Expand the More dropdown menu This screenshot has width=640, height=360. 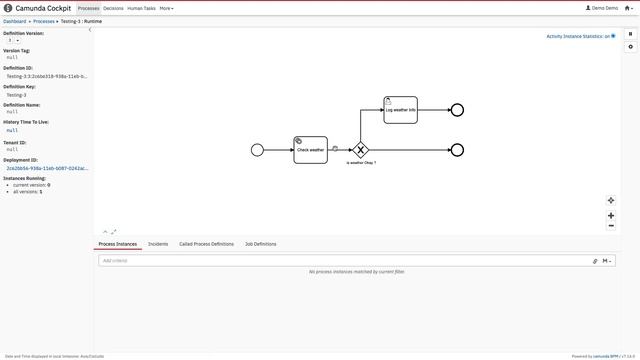167,8
